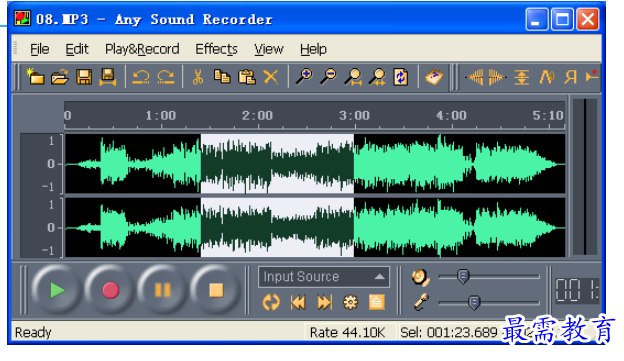Adjust the microphone level slider
This screenshot has height=361, width=624.
[474, 303]
